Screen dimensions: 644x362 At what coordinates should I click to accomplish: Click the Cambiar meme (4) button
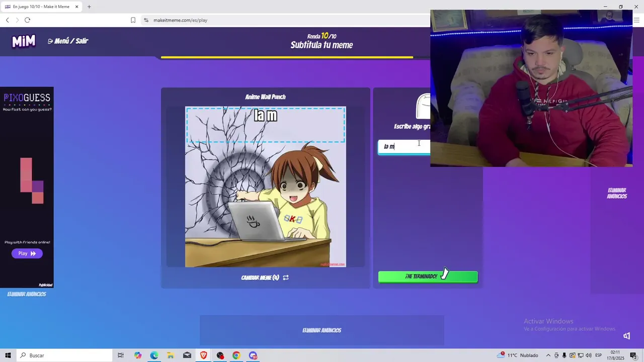265,278
